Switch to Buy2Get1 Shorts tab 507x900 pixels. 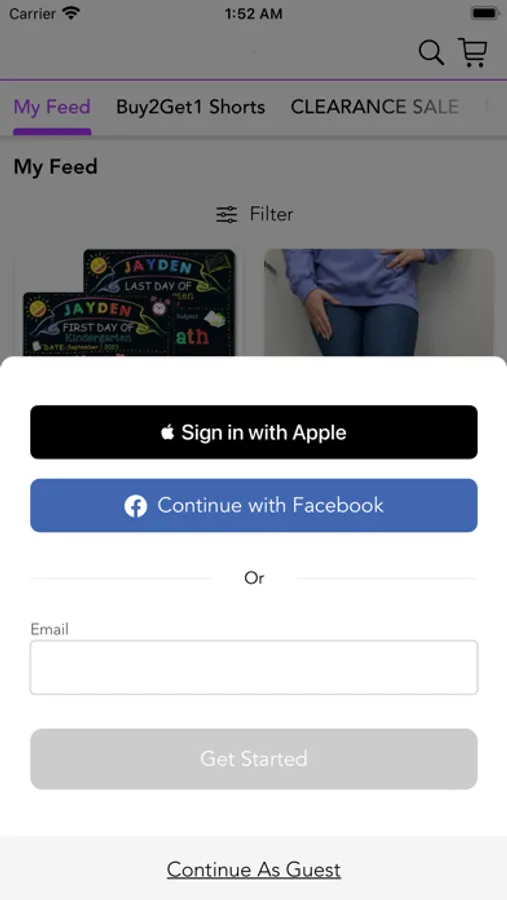[x=191, y=107]
